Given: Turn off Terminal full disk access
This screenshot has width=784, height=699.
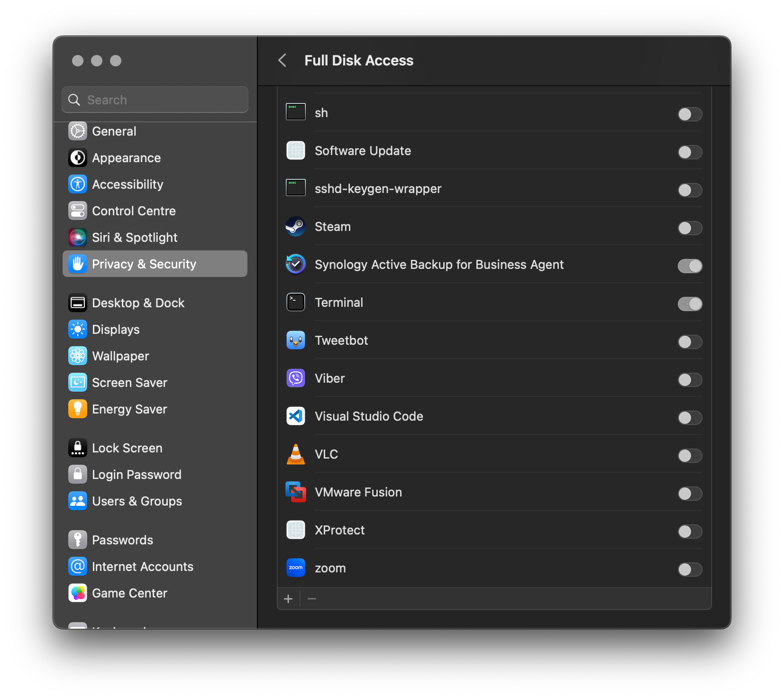Looking at the screenshot, I should [x=690, y=304].
